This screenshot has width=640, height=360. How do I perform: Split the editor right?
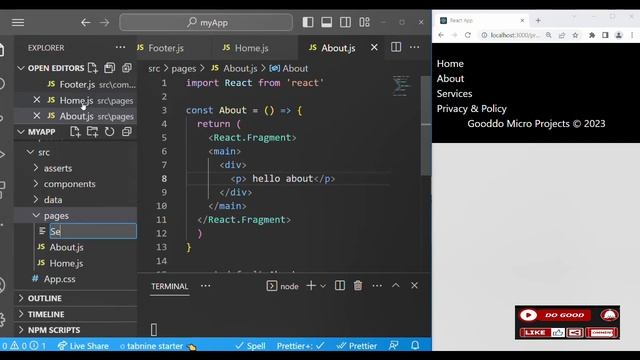(x=396, y=47)
